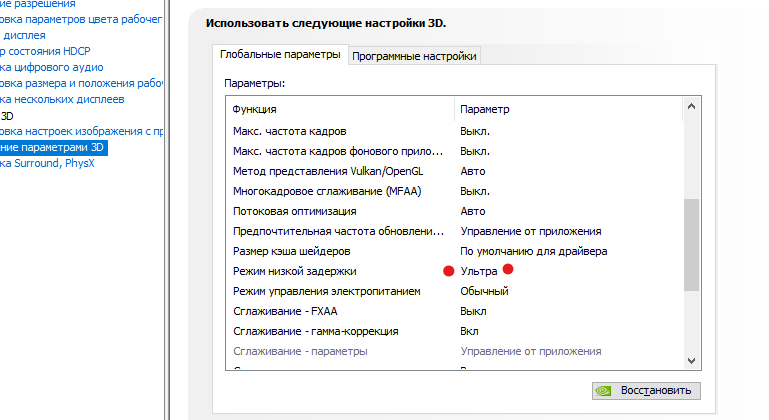The image size is (769, 420).
Task: Open the дисплея link in sidebar
Action: (x=24, y=35)
